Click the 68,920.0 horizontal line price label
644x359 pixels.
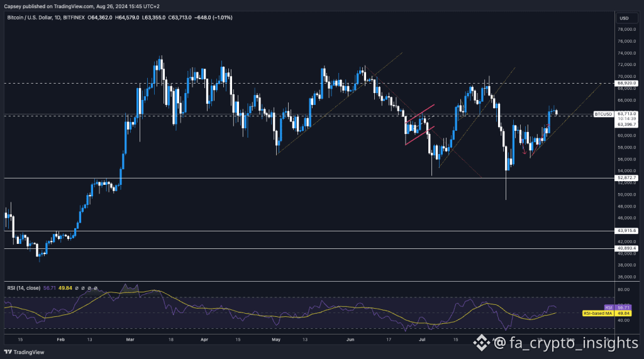(627, 83)
